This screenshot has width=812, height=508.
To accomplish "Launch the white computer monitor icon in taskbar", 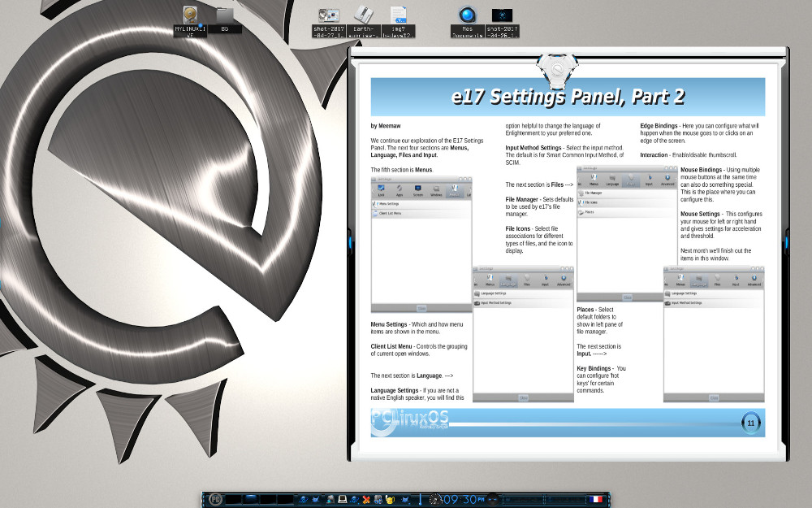I will [x=343, y=499].
